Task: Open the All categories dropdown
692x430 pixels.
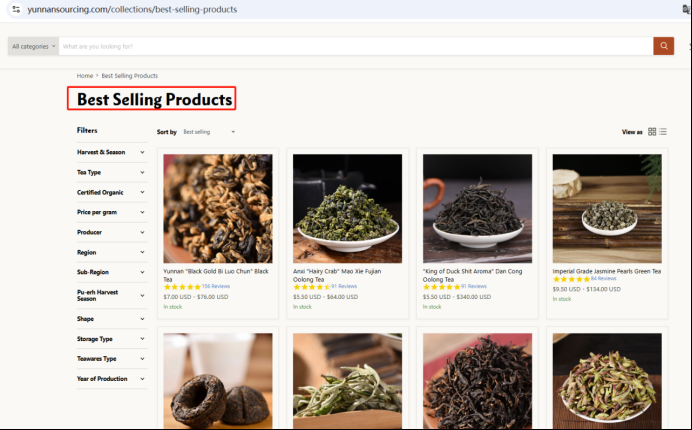Action: pos(33,46)
